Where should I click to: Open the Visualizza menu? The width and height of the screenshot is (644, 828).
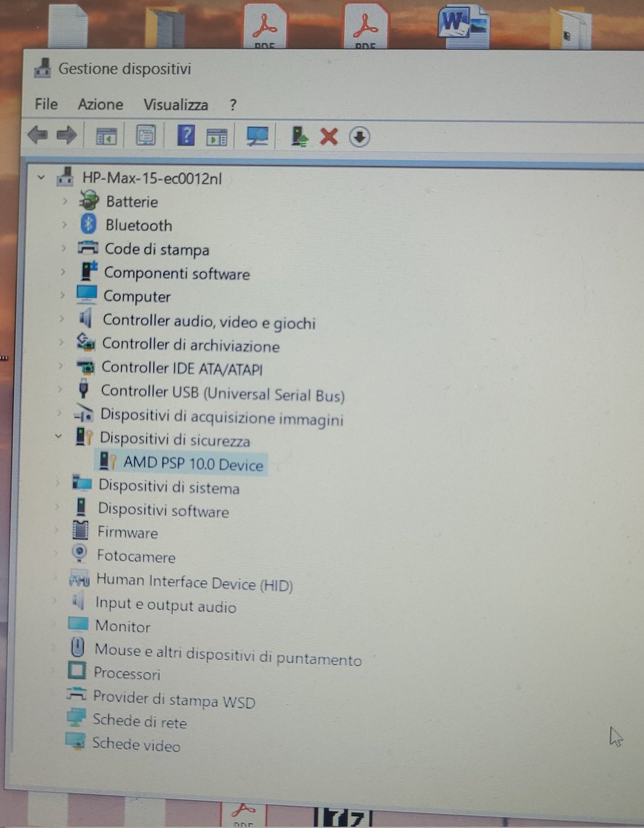tap(176, 105)
